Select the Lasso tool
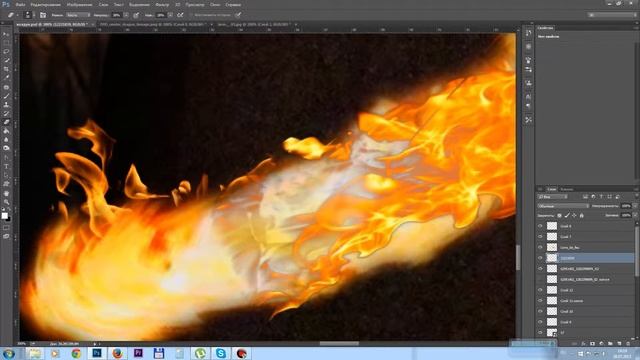640x360 pixels. (6, 52)
